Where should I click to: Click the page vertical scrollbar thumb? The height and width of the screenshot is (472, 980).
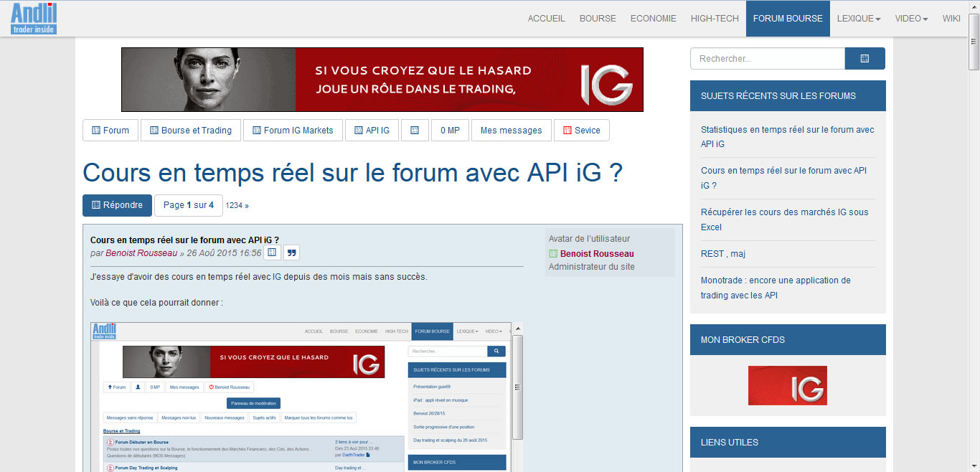coord(974,42)
